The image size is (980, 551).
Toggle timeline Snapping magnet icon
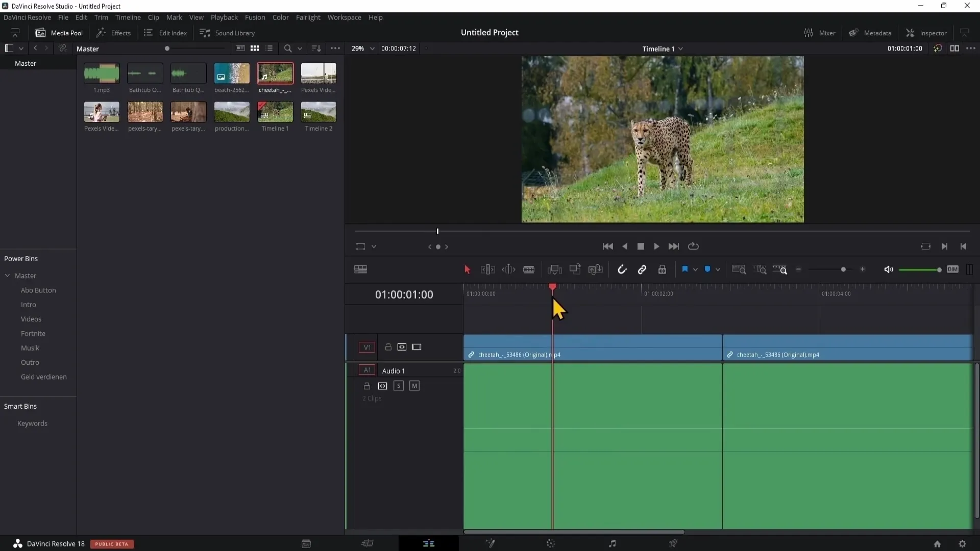click(x=622, y=269)
